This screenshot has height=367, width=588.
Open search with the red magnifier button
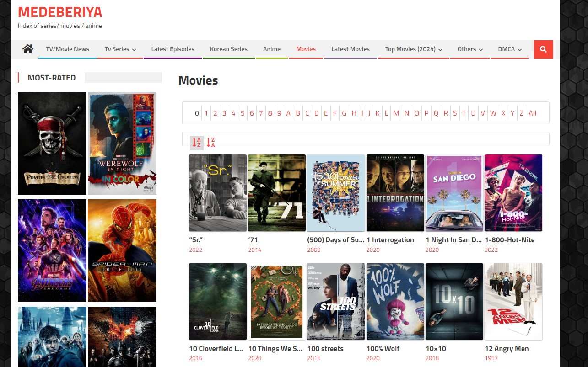pos(543,49)
